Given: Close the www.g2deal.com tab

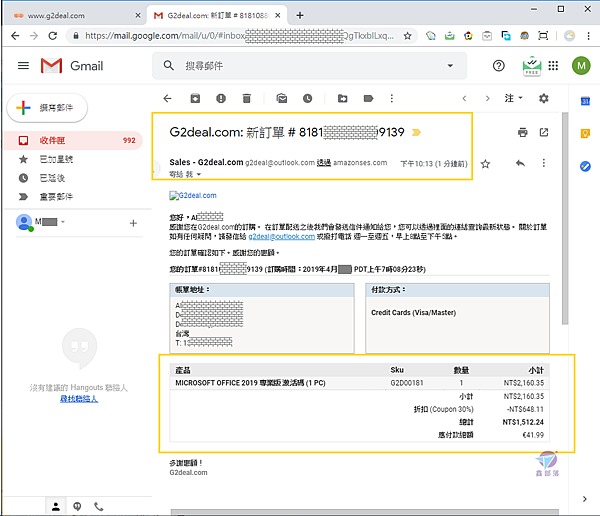Looking at the screenshot, I should coord(138,16).
